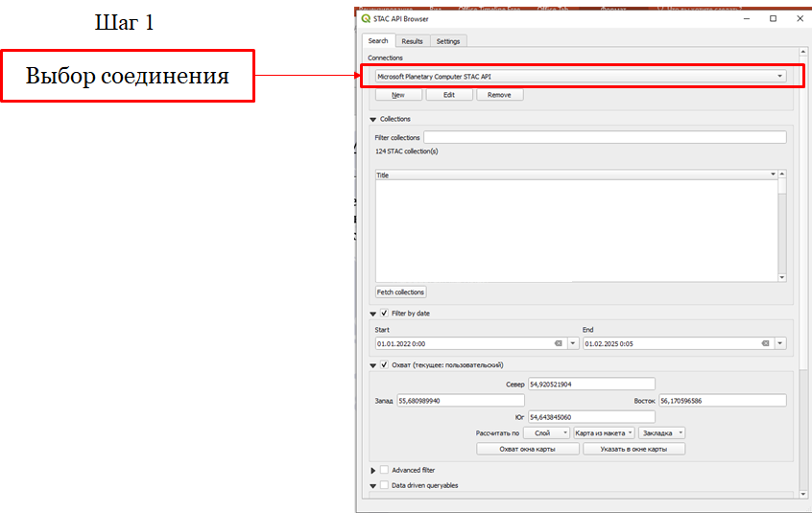Open the Start date calendar dropdown
Image resolution: width=812 pixels, height=513 pixels.
click(573, 343)
